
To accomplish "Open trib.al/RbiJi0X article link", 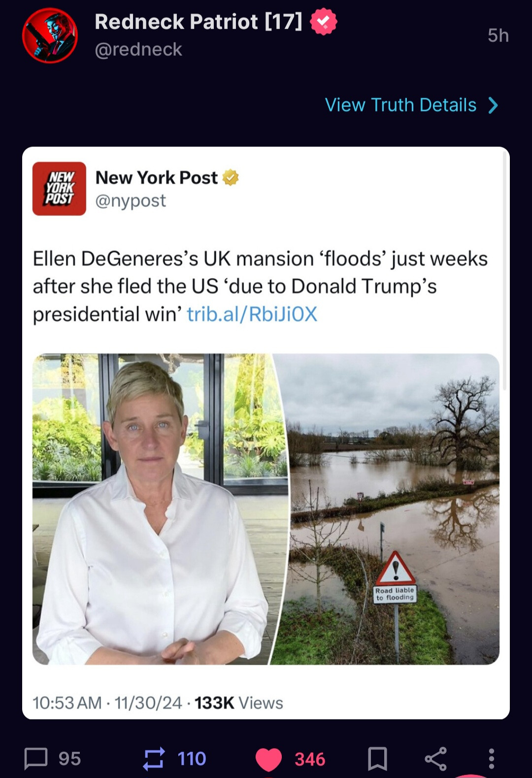I will [252, 314].
